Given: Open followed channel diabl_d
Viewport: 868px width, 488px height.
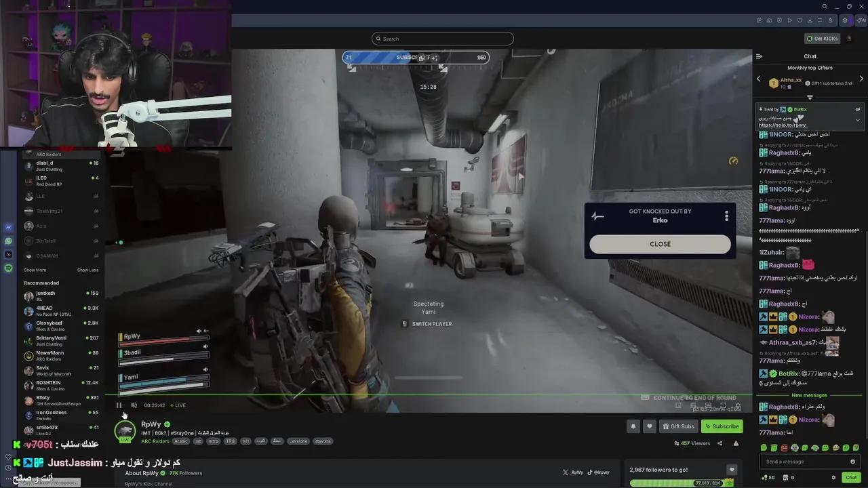Looking at the screenshot, I should (x=61, y=165).
